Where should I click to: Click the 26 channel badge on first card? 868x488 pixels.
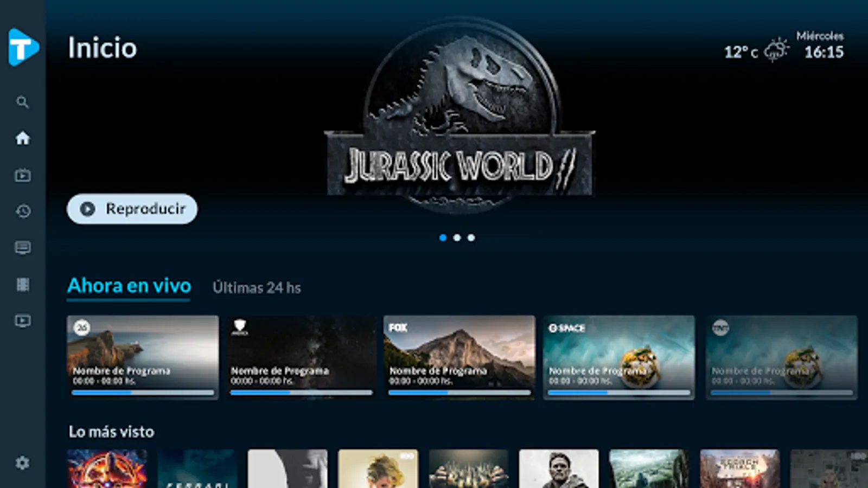(x=82, y=328)
